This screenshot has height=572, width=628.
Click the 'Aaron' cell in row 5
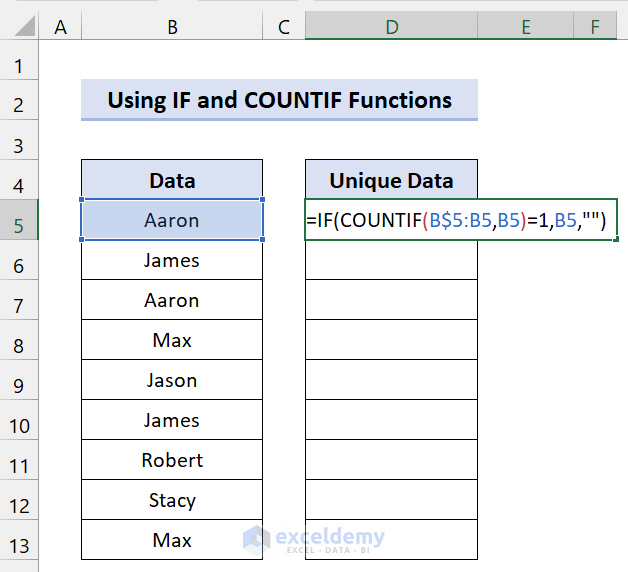click(172, 221)
